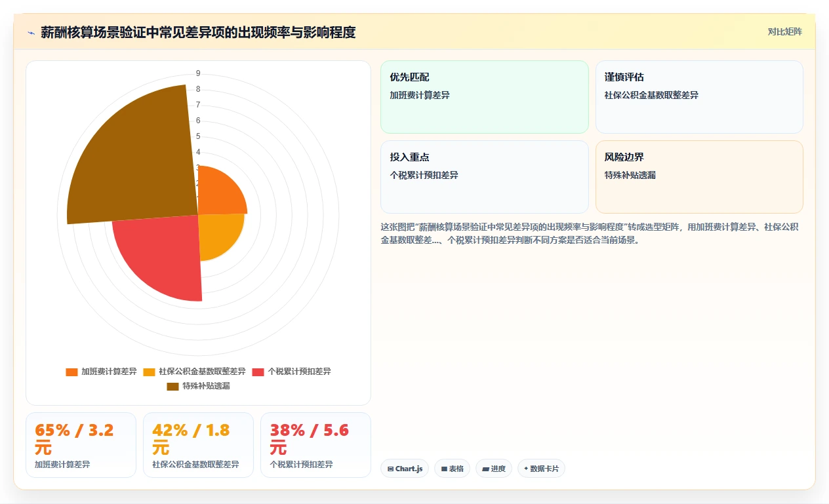This screenshot has width=829, height=504.
Task: Click the orange 加班费计算差异 chart segment
Action: point(220,193)
